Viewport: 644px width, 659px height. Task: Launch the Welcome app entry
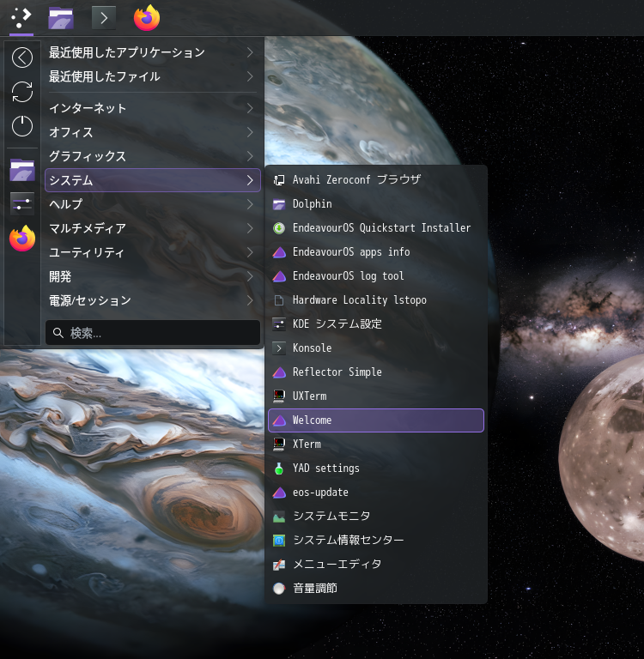point(376,420)
